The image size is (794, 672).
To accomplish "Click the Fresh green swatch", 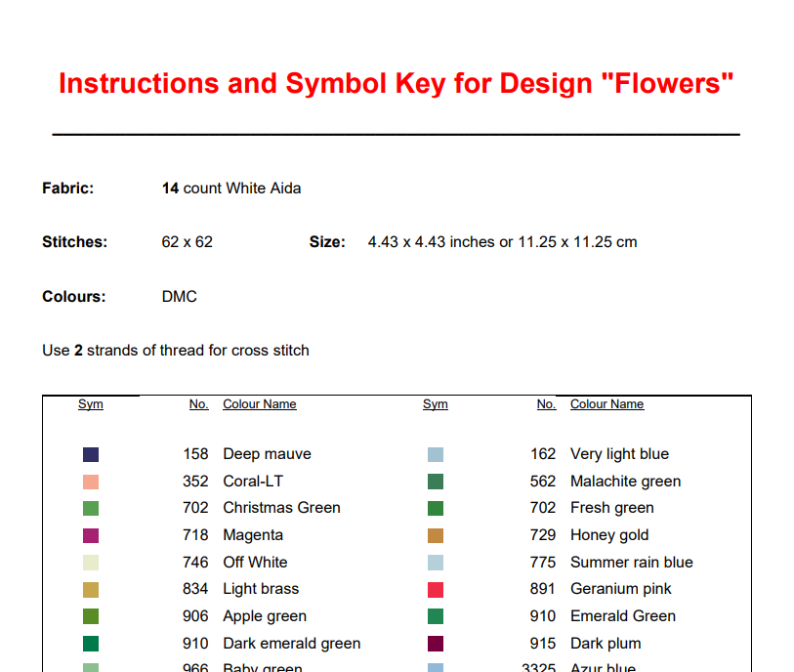I will [436, 509].
